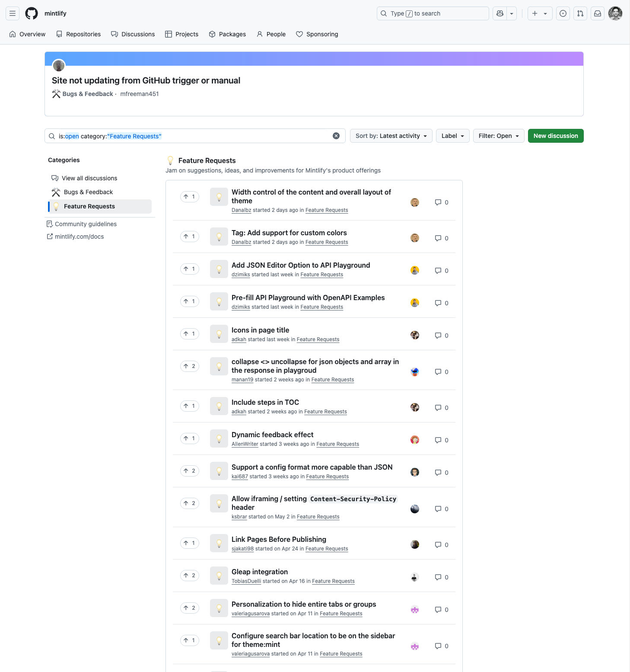The height and width of the screenshot is (672, 630).
Task: Upvote 'Support a config format' discussion
Action: pos(190,471)
